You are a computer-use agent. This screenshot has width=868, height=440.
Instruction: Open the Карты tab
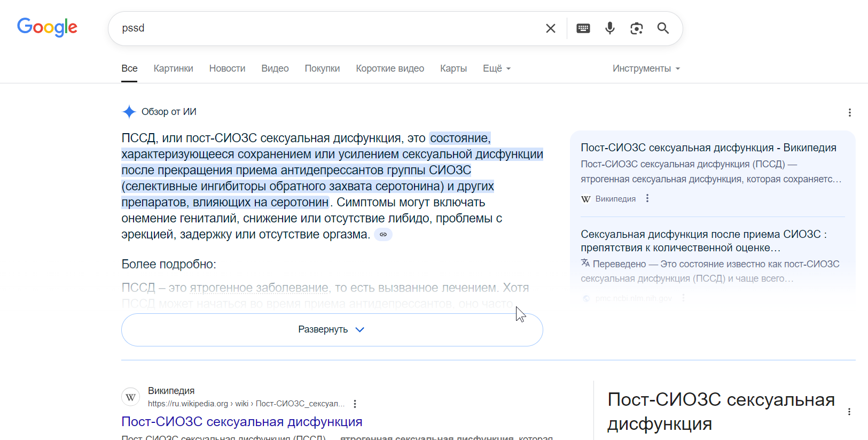click(453, 68)
